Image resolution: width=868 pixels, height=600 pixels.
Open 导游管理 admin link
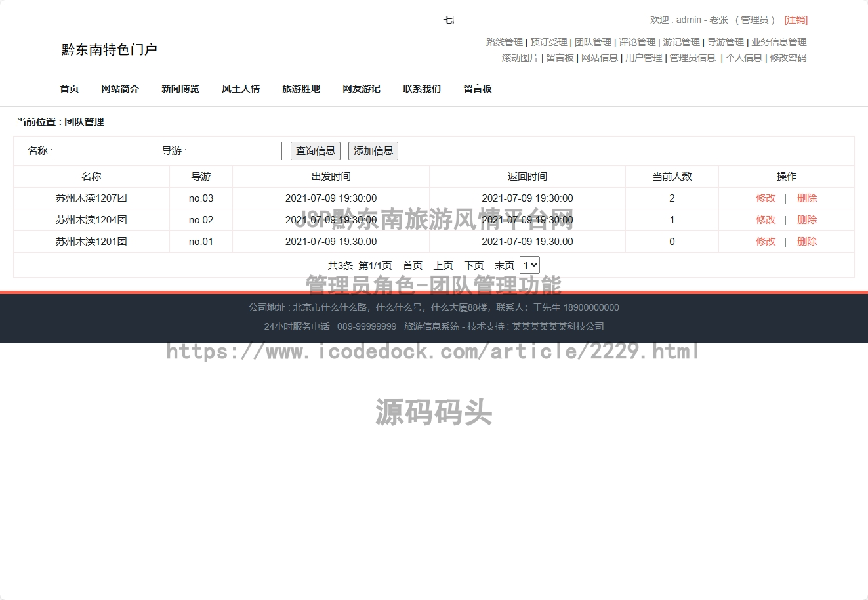(x=726, y=42)
